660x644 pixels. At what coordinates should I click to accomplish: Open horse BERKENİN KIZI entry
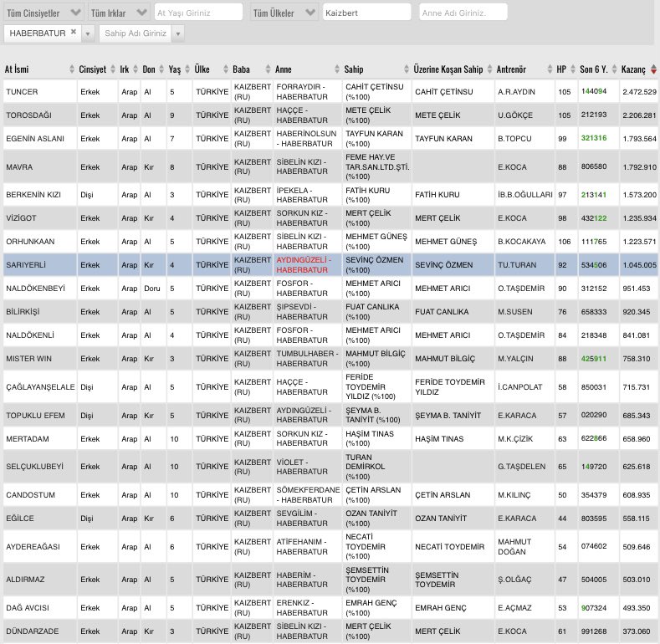pyautogui.click(x=33, y=195)
